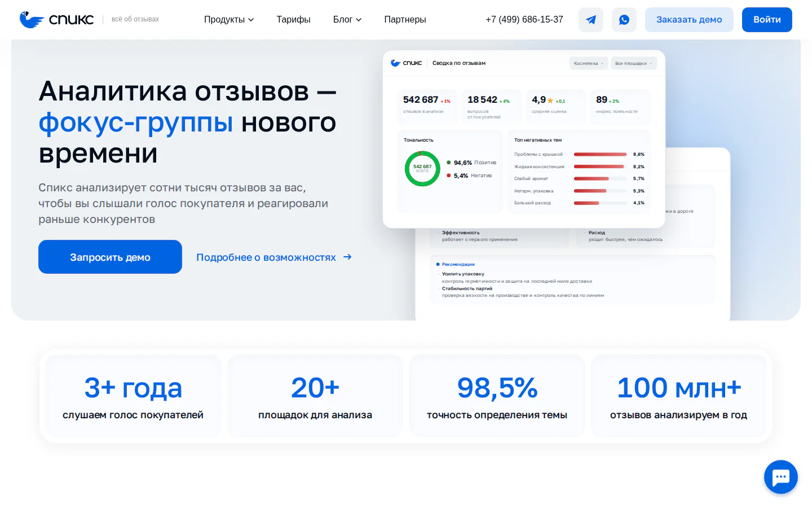Image resolution: width=812 pixels, height=508 pixels.
Task: Click the Жидкая консистенция red bar
Action: tap(599, 167)
